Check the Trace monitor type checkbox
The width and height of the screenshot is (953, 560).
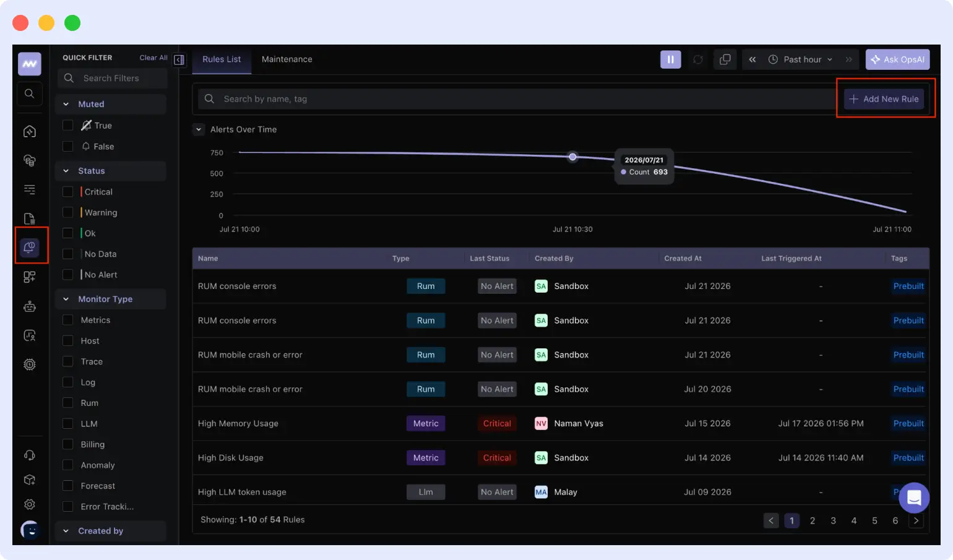coord(68,361)
